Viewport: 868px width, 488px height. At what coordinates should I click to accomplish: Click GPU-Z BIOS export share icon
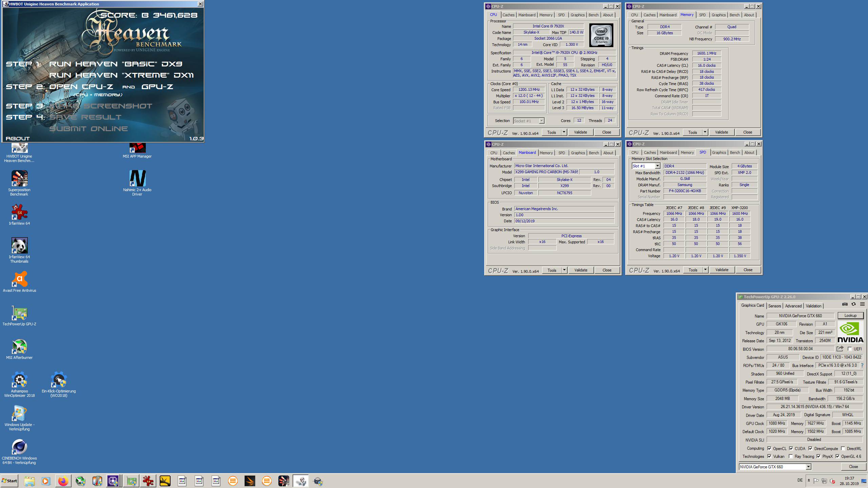pos(840,348)
